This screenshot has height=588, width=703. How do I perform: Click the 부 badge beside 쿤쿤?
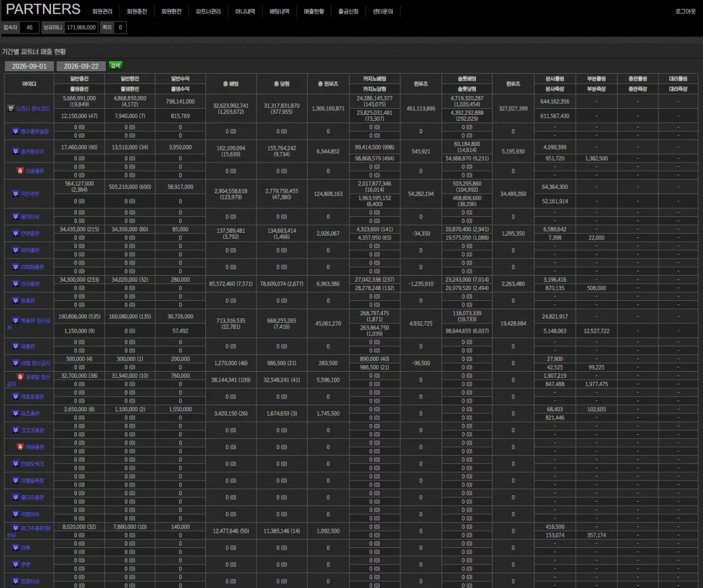[15, 564]
